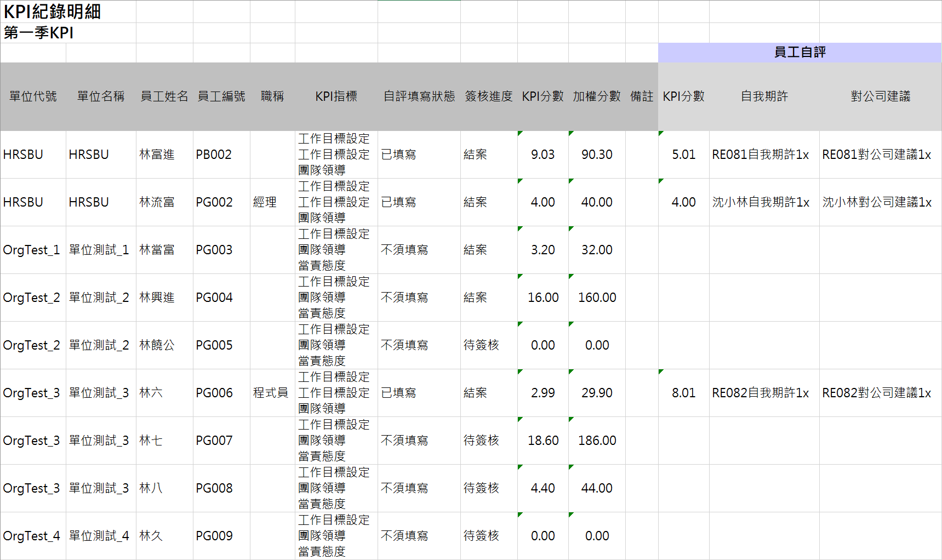
Task: Select the weighted score cell 160.00
Action: (597, 298)
